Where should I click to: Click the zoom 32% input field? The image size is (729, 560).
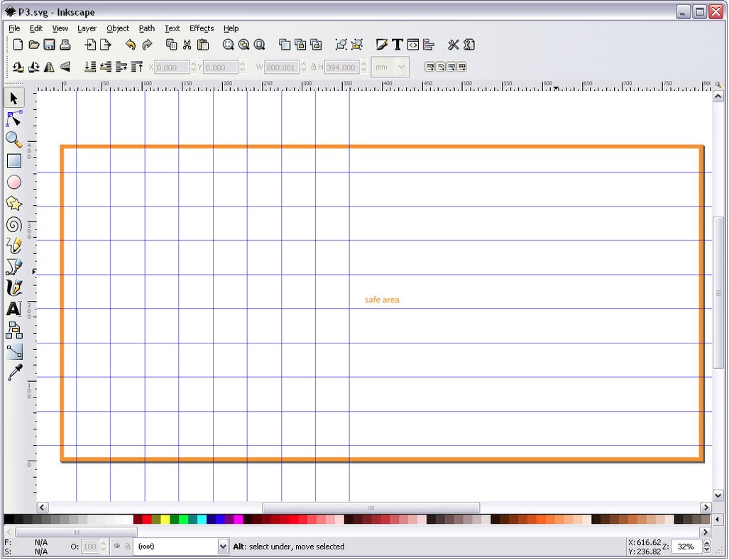pos(686,547)
